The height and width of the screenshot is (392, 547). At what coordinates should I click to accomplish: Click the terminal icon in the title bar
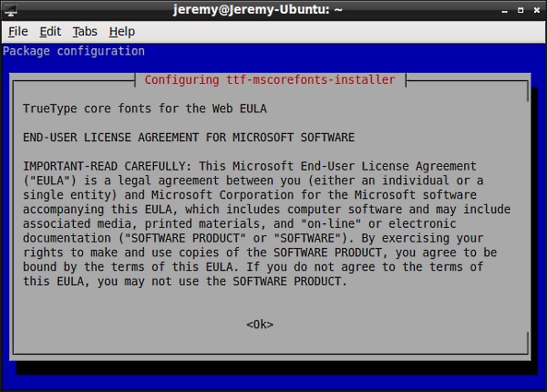[x=10, y=10]
